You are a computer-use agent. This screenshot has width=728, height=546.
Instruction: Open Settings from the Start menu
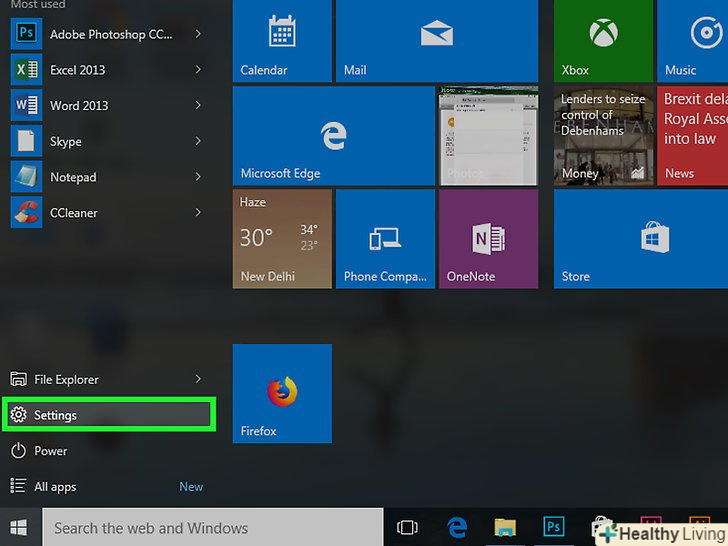(110, 415)
